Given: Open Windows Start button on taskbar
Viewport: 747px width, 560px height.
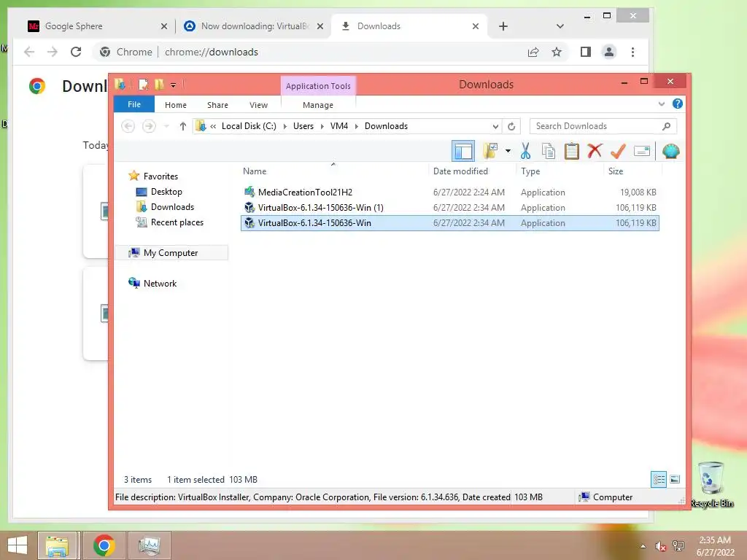Looking at the screenshot, I should 18,545.
